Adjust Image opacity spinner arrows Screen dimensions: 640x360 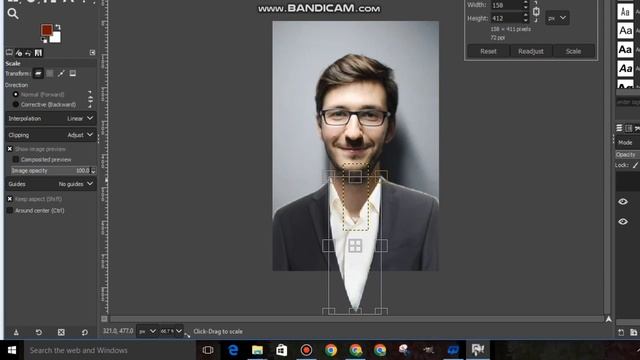[x=93, y=171]
